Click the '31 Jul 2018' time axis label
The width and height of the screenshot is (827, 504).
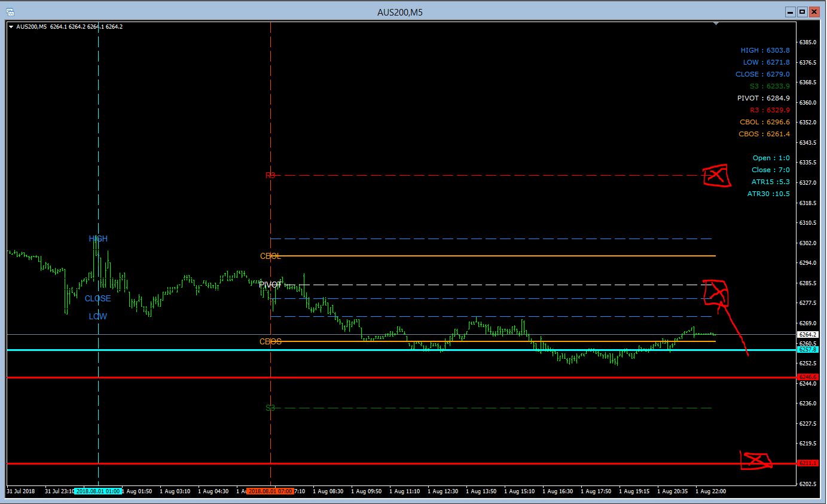pos(20,491)
